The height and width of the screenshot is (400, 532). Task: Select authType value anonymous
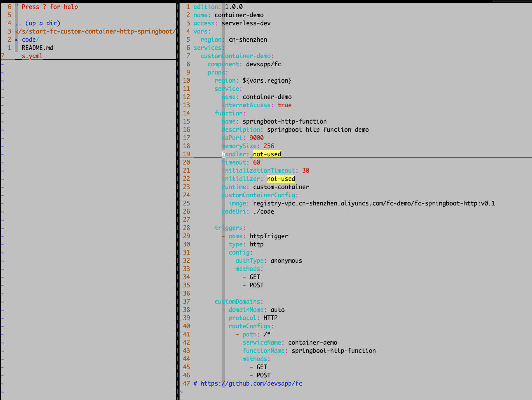[x=286, y=260]
